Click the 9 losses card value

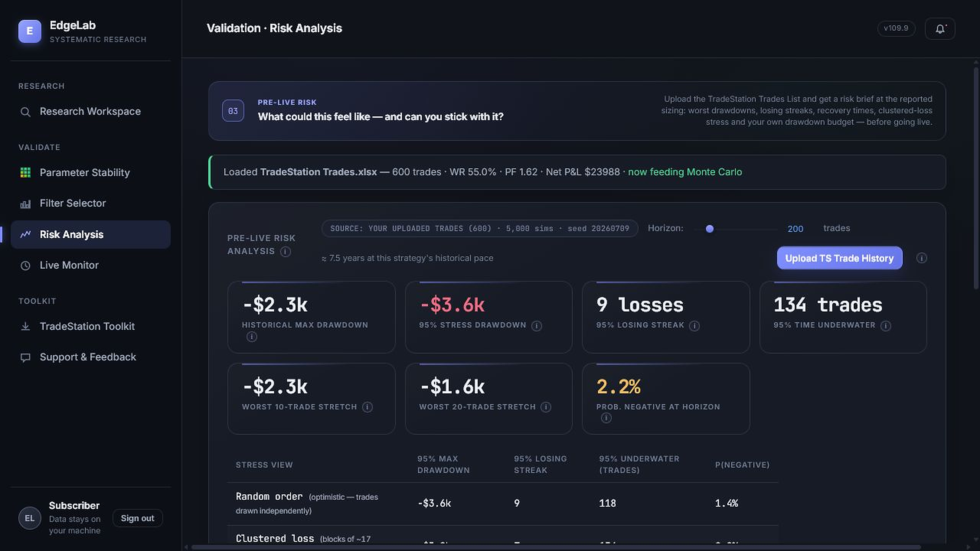click(x=640, y=305)
